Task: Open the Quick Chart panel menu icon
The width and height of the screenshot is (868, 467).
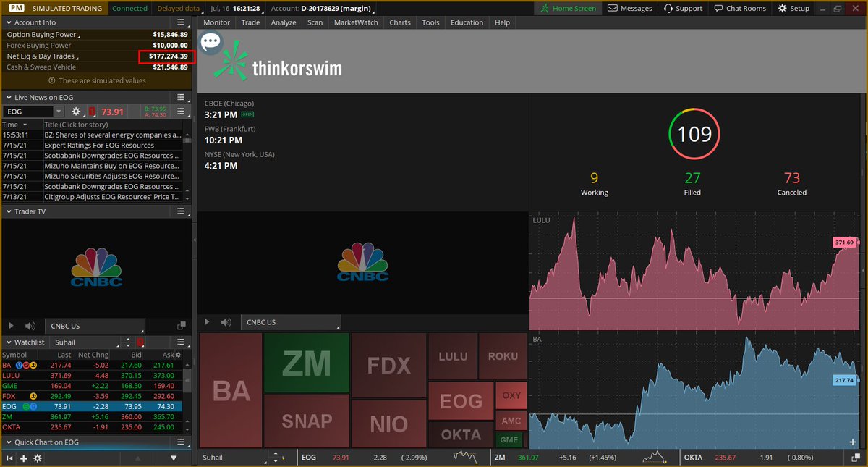Action: coord(181,442)
